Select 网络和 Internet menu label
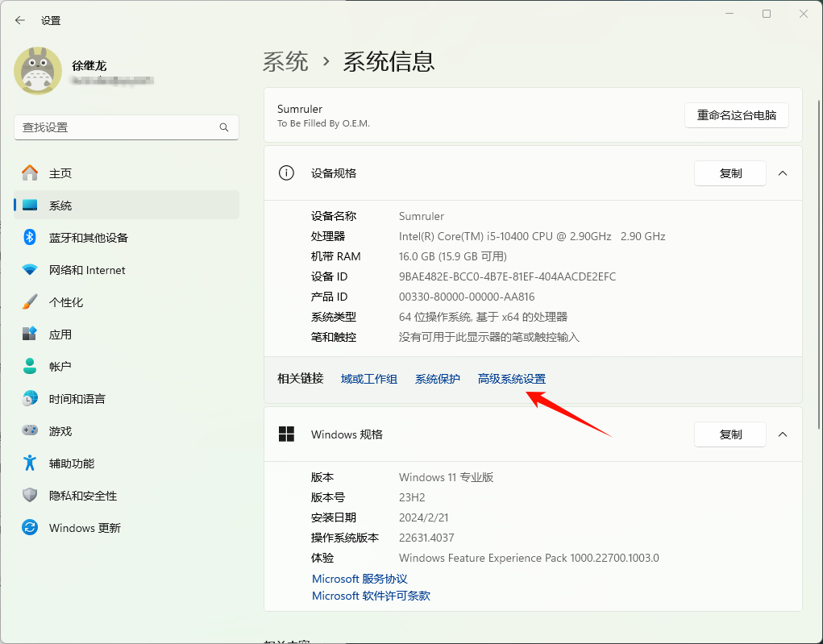 [87, 270]
